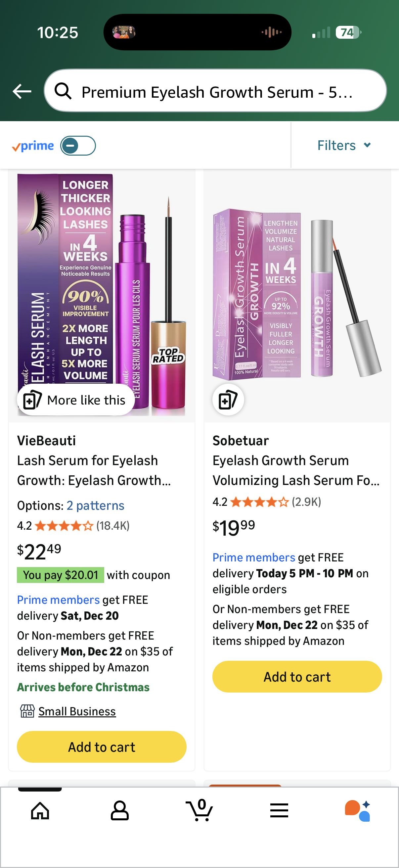Image resolution: width=399 pixels, height=868 pixels.
Task: Add the Sobetuar serum to cart
Action: 296,677
